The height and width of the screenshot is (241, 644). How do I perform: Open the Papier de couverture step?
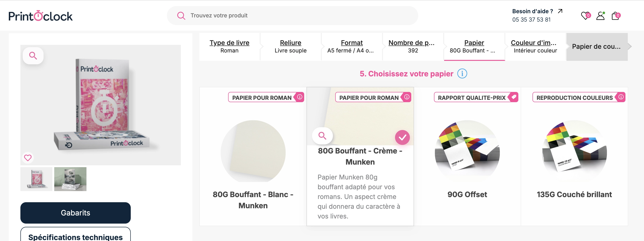click(596, 46)
